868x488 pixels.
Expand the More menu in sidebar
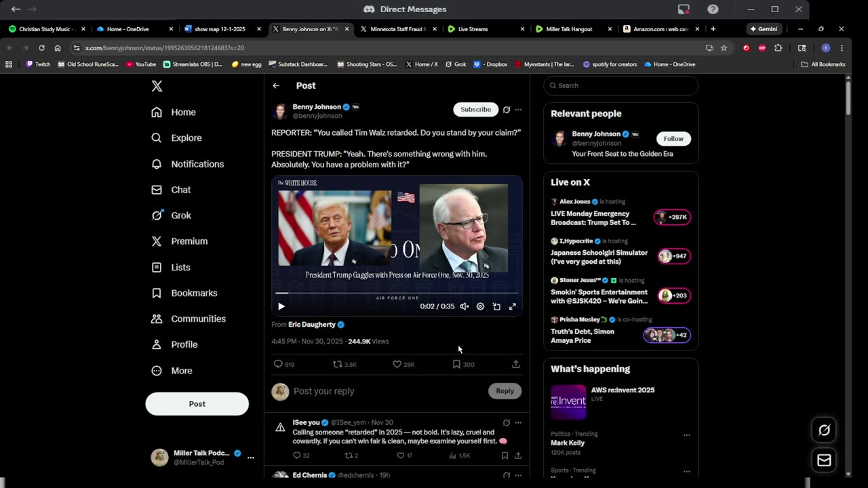click(172, 371)
